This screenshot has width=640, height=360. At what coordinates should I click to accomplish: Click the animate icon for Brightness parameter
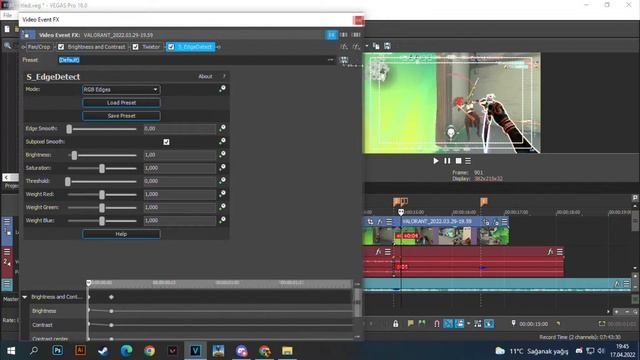click(x=222, y=154)
